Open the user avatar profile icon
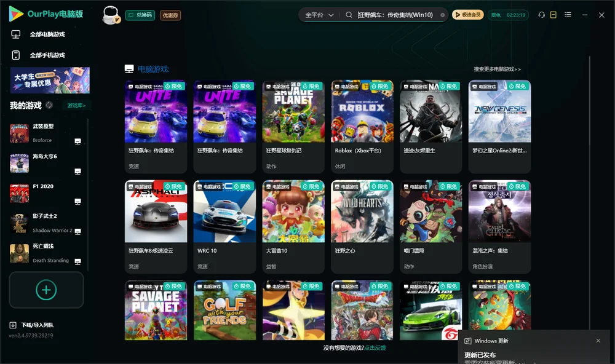This screenshot has height=364, width=615. tap(111, 15)
